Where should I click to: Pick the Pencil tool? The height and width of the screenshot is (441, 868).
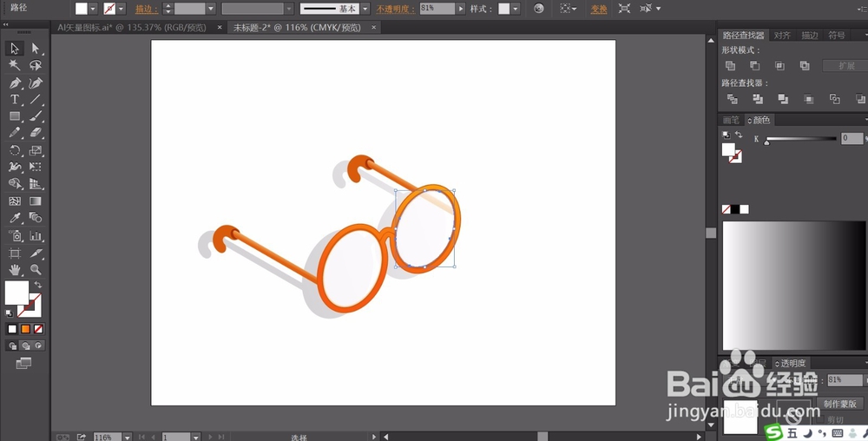[15, 133]
